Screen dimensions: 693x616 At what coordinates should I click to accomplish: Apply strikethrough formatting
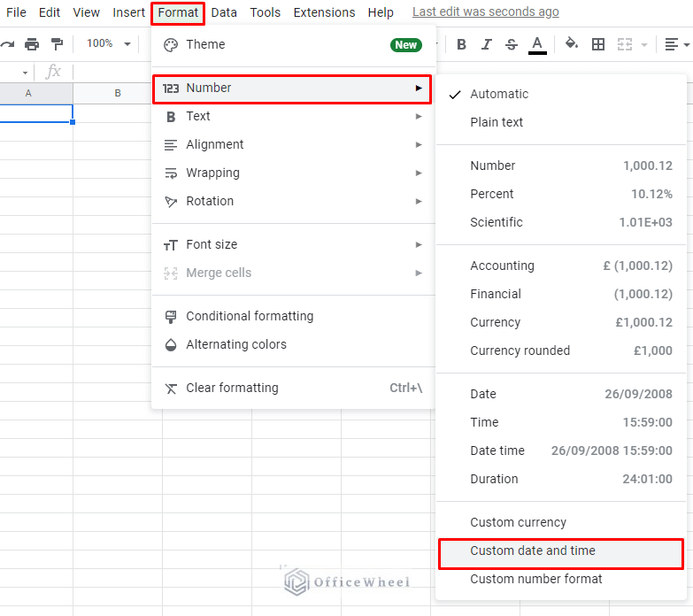pos(511,44)
